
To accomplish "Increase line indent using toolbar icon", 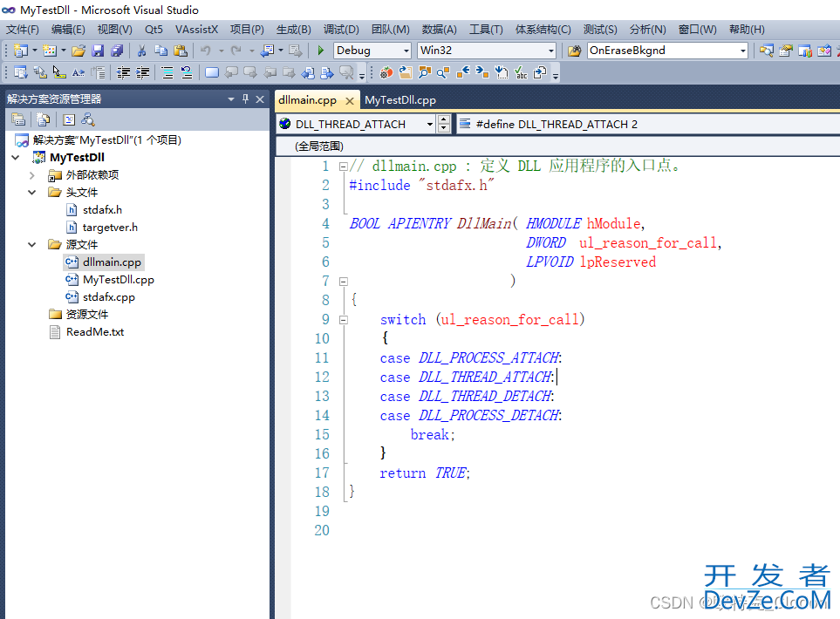I will tap(142, 72).
